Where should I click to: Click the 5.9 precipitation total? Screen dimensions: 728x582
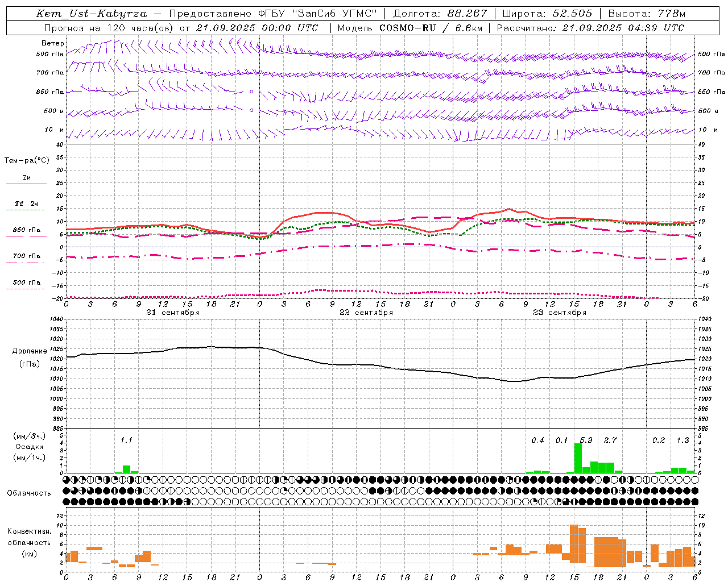click(586, 440)
